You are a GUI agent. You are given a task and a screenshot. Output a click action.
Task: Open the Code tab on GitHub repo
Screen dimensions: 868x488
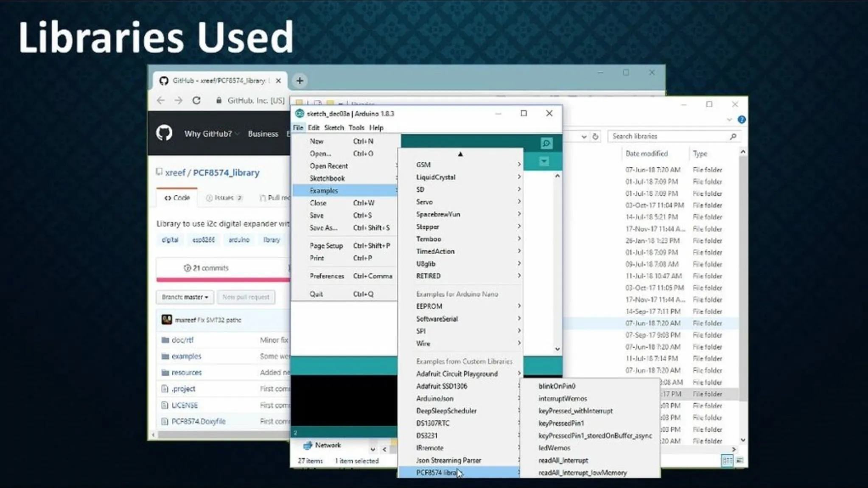177,198
